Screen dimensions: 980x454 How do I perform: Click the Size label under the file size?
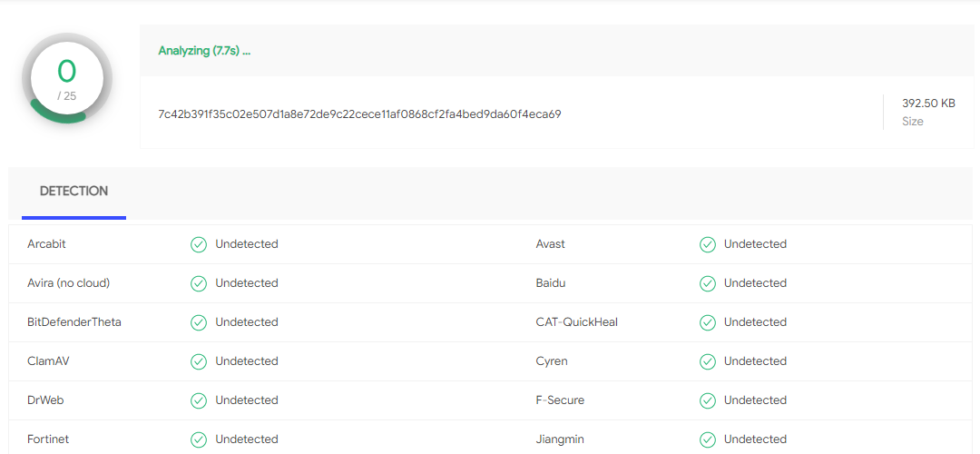pos(913,122)
